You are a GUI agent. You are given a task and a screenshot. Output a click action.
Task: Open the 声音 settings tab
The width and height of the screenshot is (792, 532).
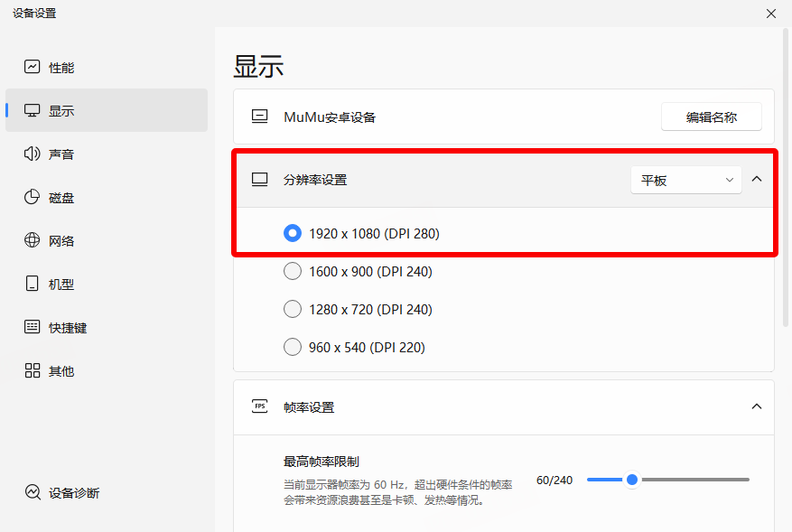coord(61,154)
